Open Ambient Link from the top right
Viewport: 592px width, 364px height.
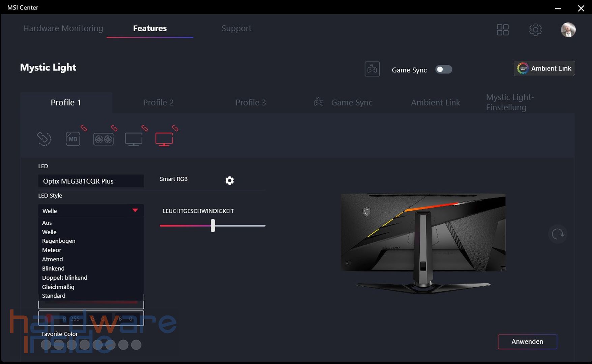click(543, 68)
